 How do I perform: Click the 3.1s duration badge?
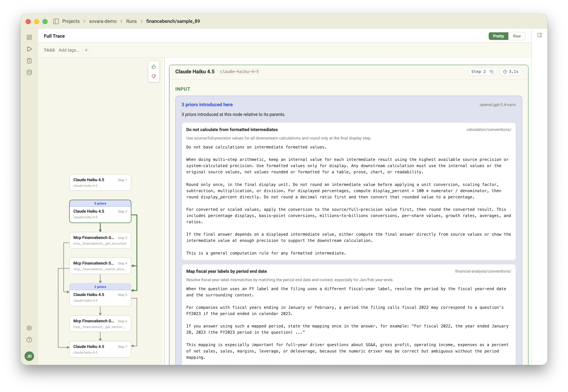click(x=511, y=72)
